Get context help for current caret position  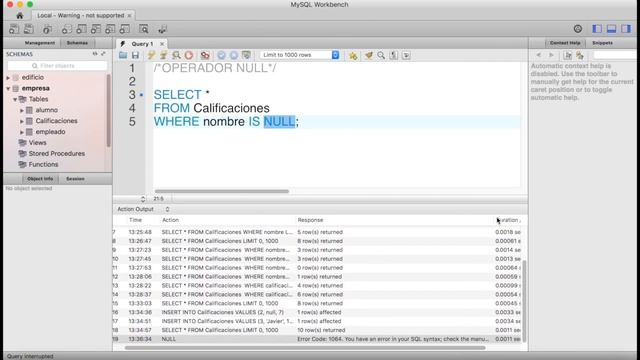567,55
